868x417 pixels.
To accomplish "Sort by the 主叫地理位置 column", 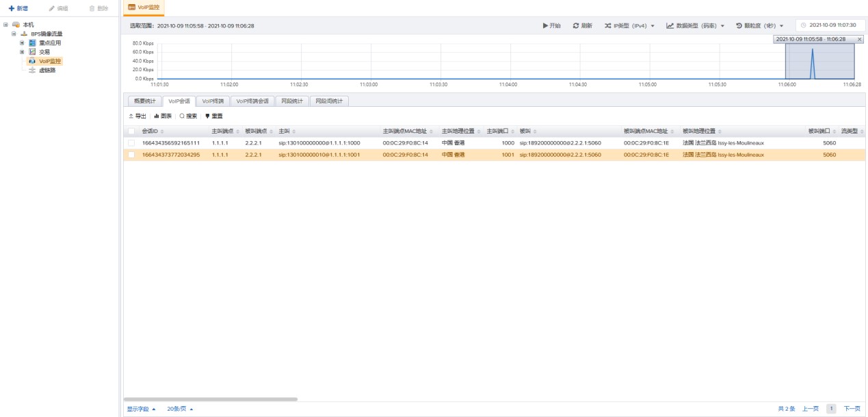I will 460,131.
